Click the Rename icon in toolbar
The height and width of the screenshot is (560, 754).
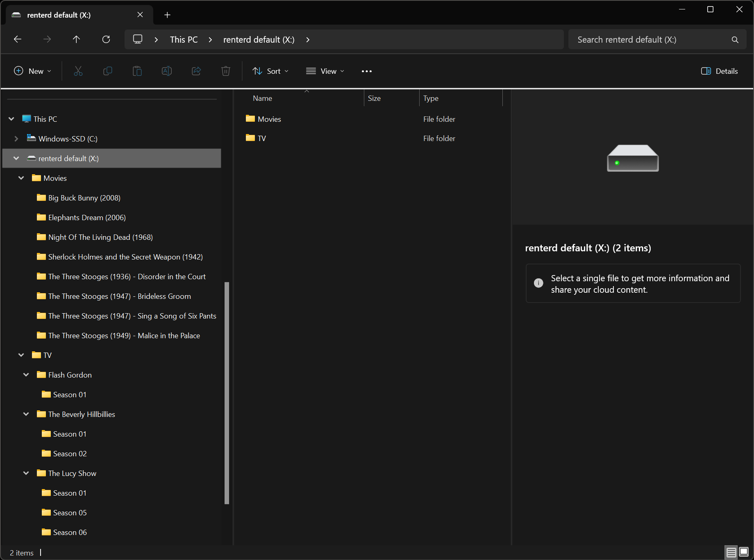pos(167,71)
